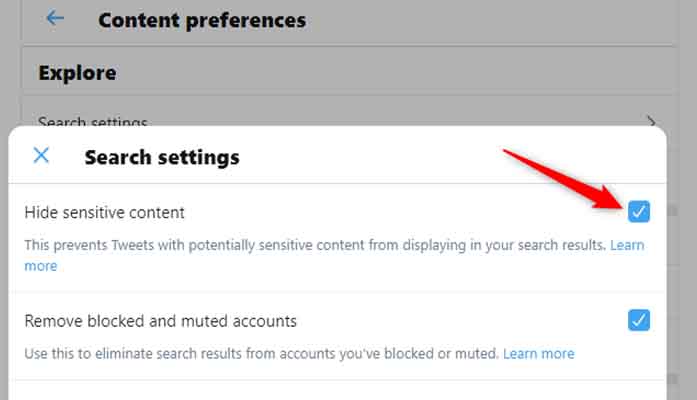
Task: Uncheck the Hide sensitive content checkbox
Action: point(638,211)
